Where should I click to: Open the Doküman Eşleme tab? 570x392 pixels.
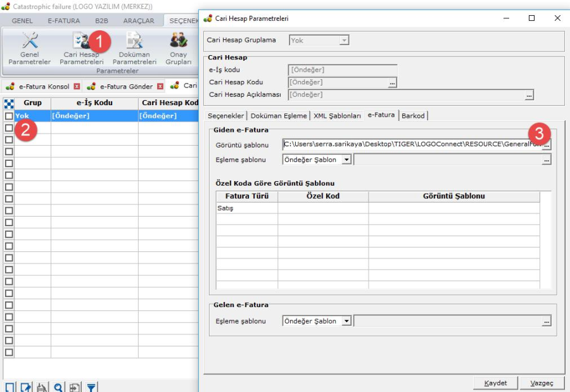pos(279,116)
